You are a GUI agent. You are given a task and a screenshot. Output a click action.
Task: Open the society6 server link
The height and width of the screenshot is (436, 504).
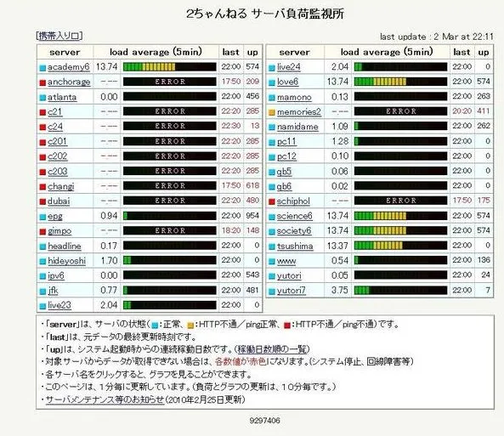point(294,231)
